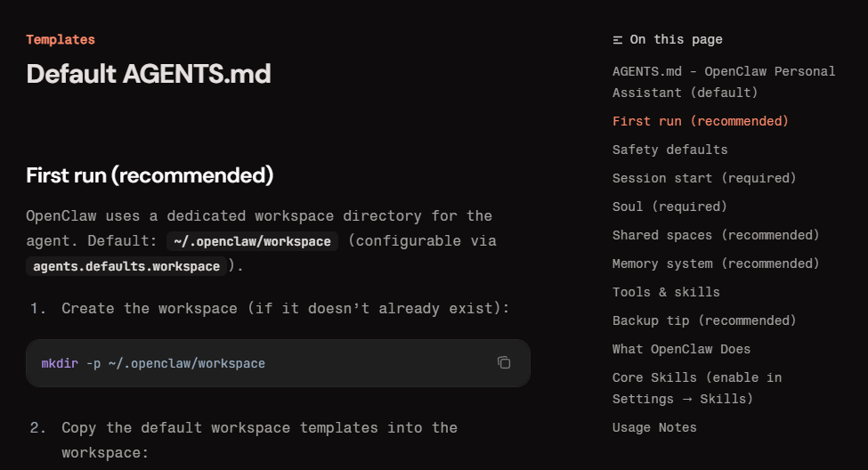
Task: Jump to What OpenClaw Does
Action: [x=681, y=349]
